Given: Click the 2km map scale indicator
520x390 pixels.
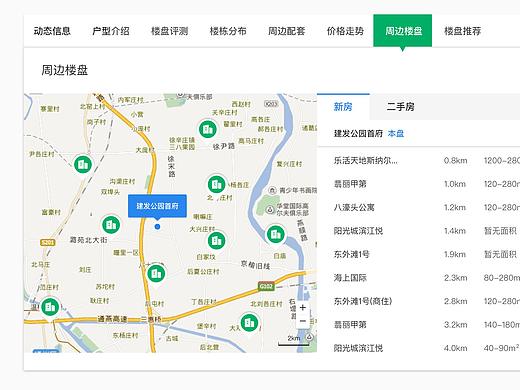Looking at the screenshot, I should 294,340.
